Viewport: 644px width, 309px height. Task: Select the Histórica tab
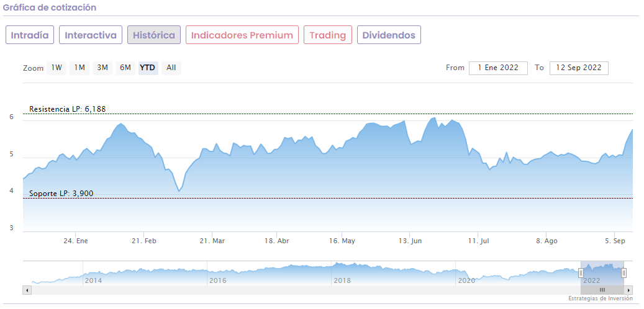(x=154, y=35)
